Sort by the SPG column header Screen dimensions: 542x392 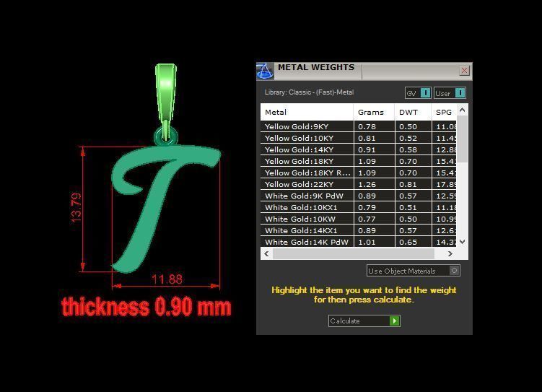pos(444,112)
